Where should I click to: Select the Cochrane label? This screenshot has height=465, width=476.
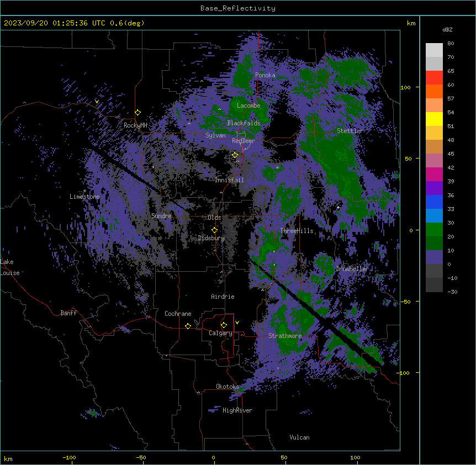click(178, 314)
